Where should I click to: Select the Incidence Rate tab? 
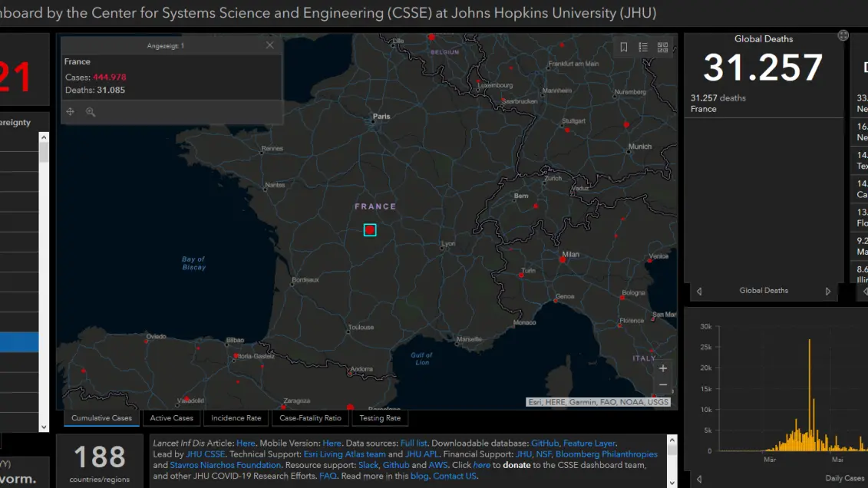(236, 418)
